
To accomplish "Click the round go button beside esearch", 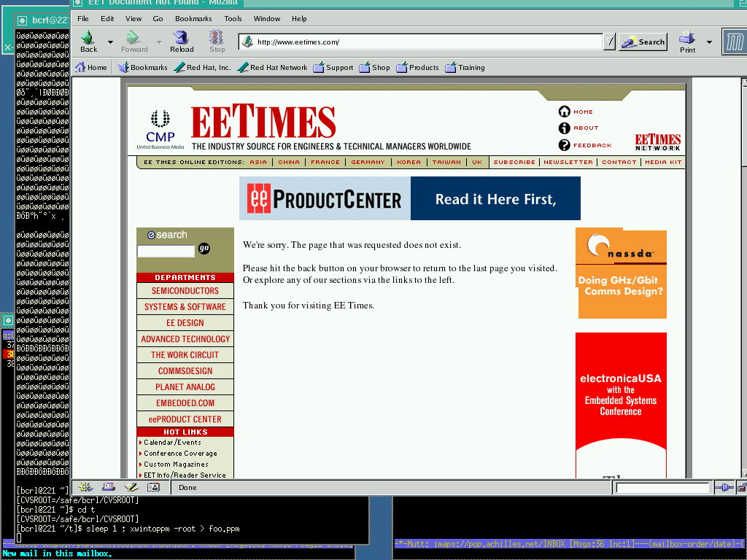I will [204, 249].
